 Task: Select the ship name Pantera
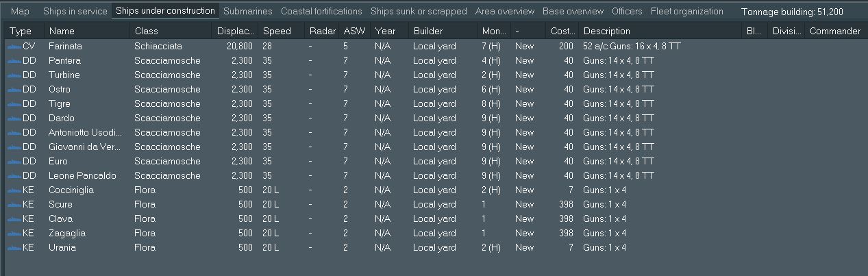click(x=64, y=61)
